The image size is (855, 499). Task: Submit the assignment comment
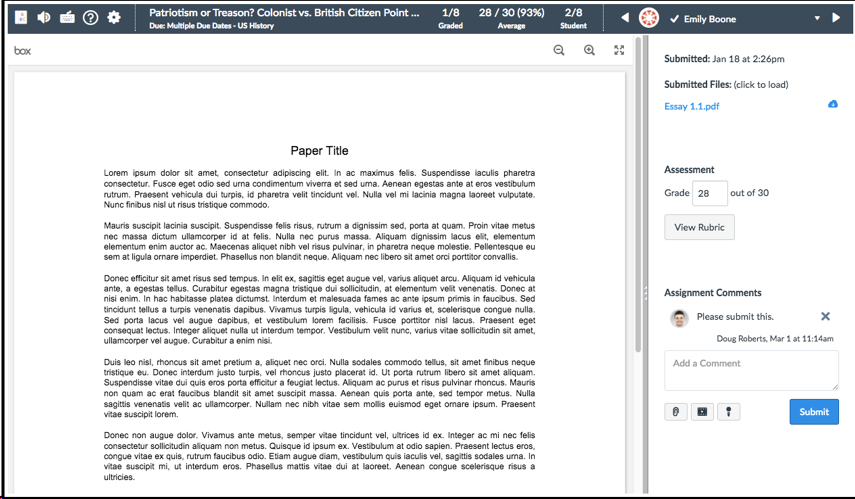(814, 412)
